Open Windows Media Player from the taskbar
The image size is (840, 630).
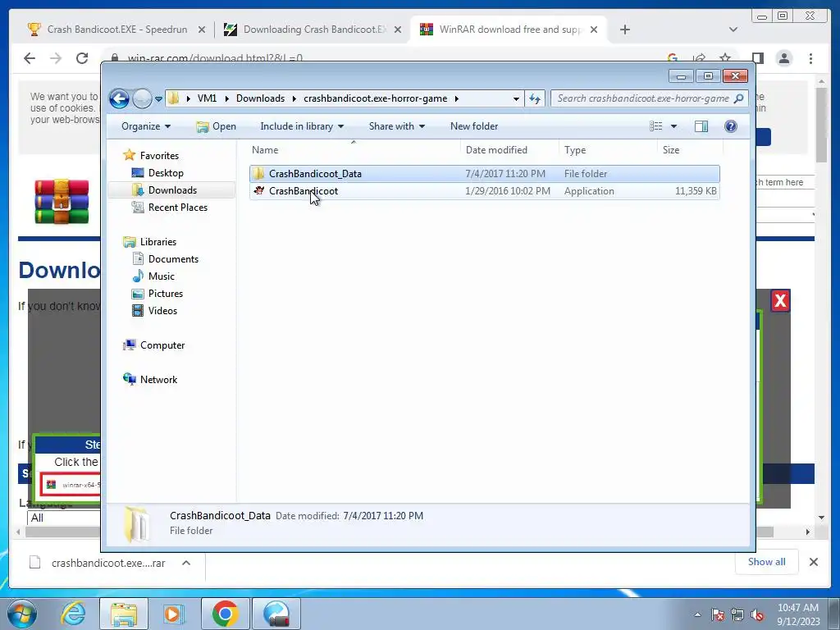(x=174, y=614)
